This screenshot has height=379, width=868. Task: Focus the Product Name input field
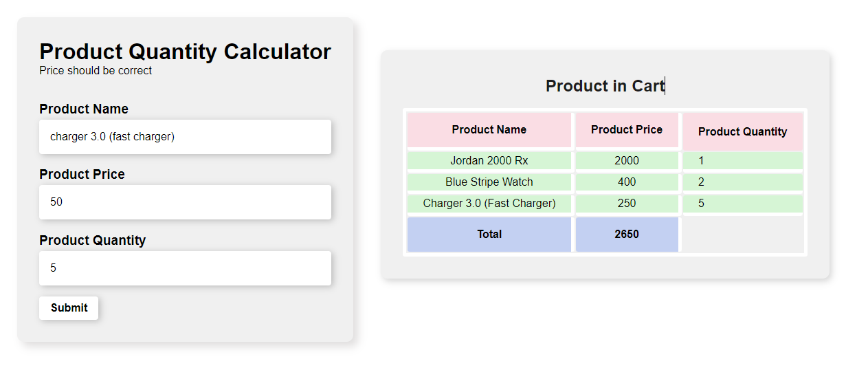tap(185, 137)
